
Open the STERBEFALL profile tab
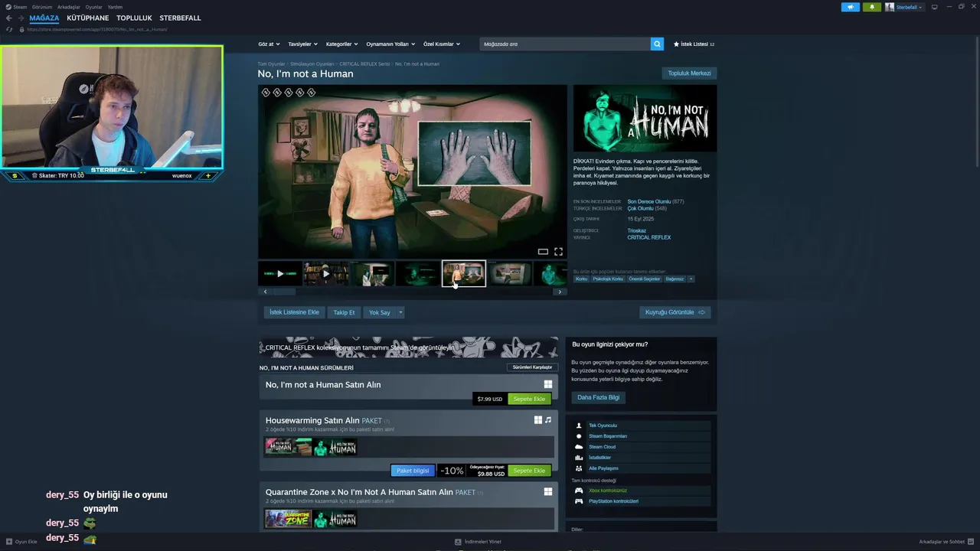coord(180,18)
